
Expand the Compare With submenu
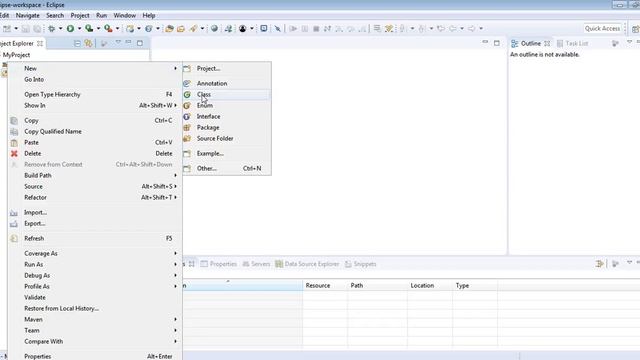coord(96,342)
